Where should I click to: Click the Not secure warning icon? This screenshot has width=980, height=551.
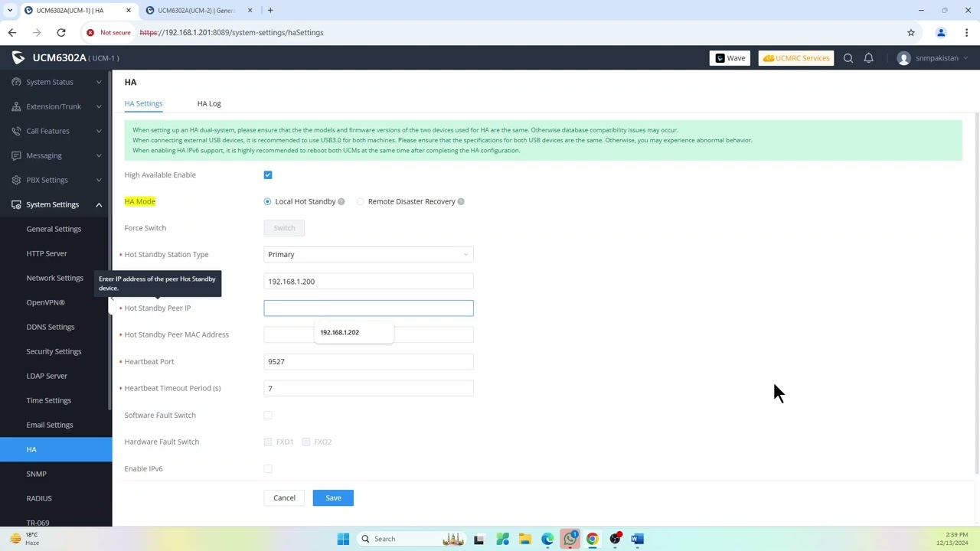tap(90, 32)
